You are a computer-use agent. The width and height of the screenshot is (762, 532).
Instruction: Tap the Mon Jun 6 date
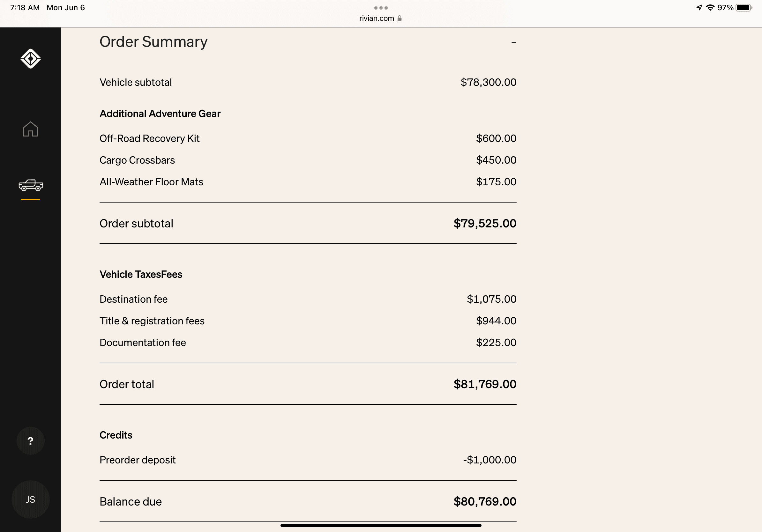pyautogui.click(x=66, y=8)
